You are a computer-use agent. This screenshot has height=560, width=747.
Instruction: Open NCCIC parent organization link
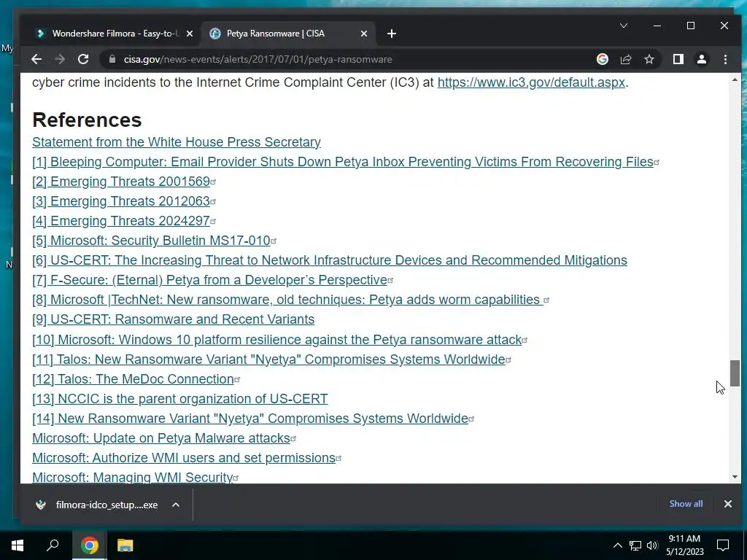pyautogui.click(x=180, y=399)
